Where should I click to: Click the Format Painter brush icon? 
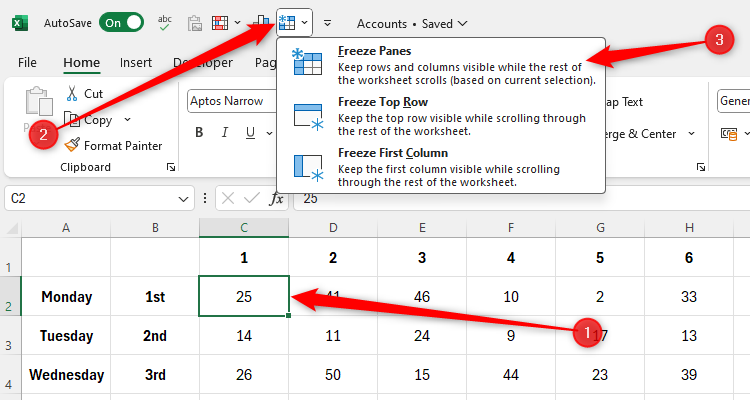[x=72, y=145]
